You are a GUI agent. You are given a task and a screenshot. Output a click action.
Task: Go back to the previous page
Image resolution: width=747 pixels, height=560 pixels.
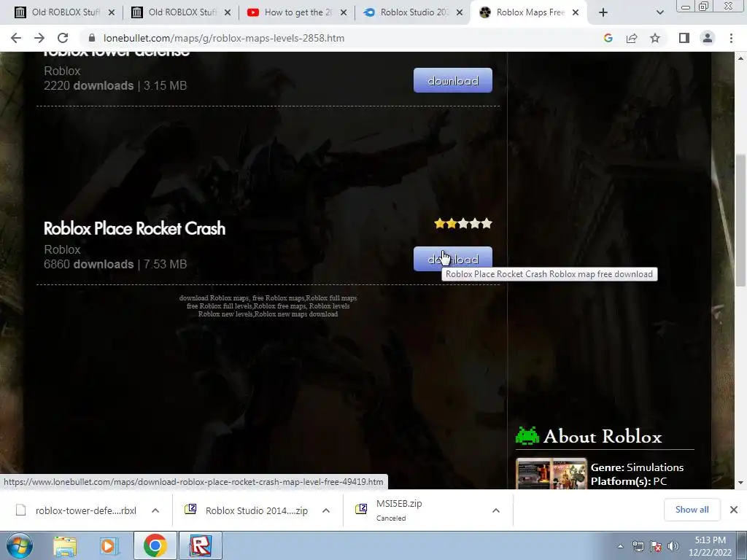coord(16,38)
